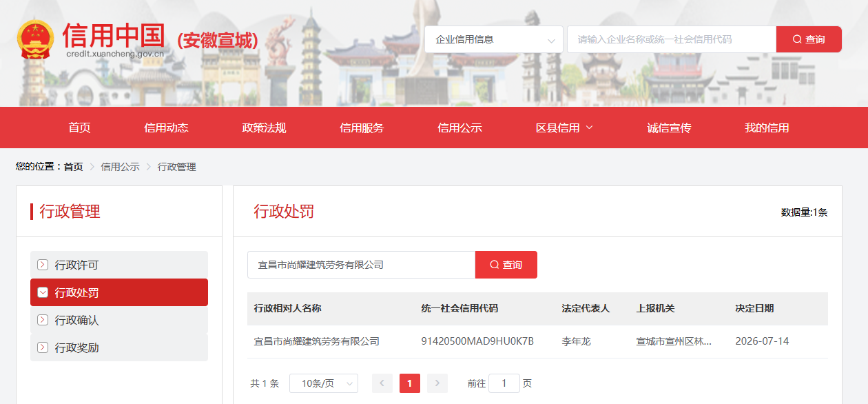The height and width of the screenshot is (404, 868).
Task: Click the next page arrow button
Action: [437, 383]
